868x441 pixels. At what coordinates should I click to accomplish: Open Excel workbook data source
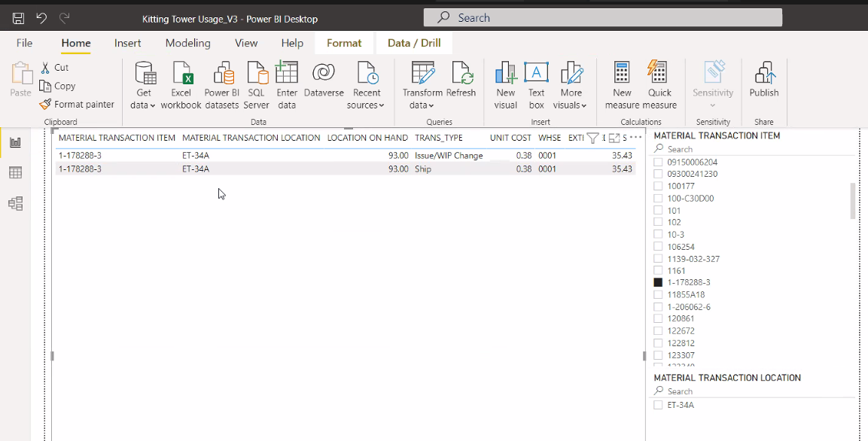tap(181, 85)
